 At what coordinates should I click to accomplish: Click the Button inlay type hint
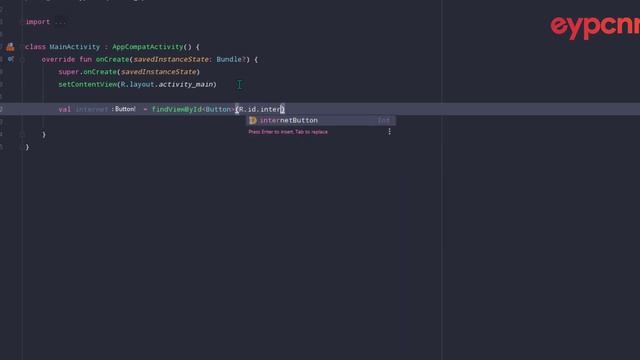click(x=123, y=109)
